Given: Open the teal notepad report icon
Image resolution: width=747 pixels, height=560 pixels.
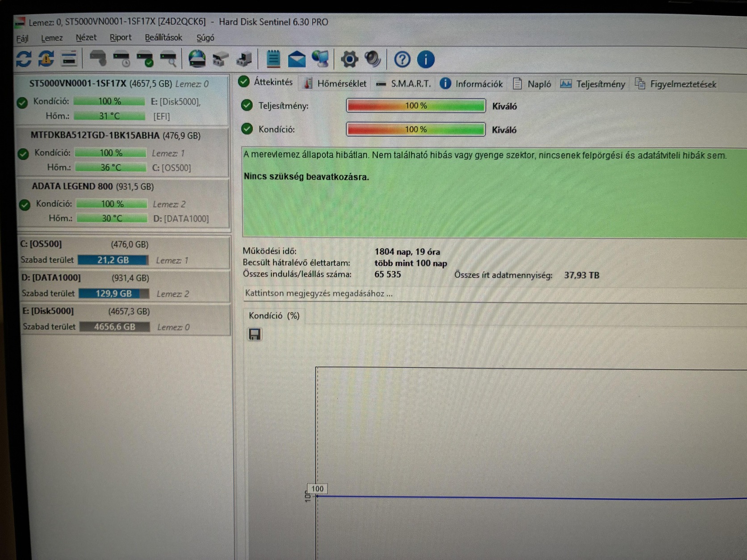Looking at the screenshot, I should 273,59.
